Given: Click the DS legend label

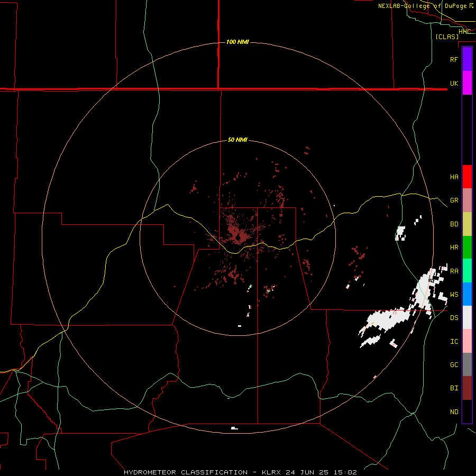Looking at the screenshot, I should click(x=454, y=317).
